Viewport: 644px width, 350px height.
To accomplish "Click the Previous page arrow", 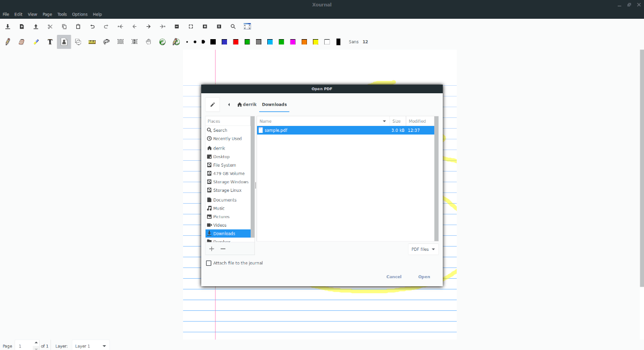I will point(134,26).
